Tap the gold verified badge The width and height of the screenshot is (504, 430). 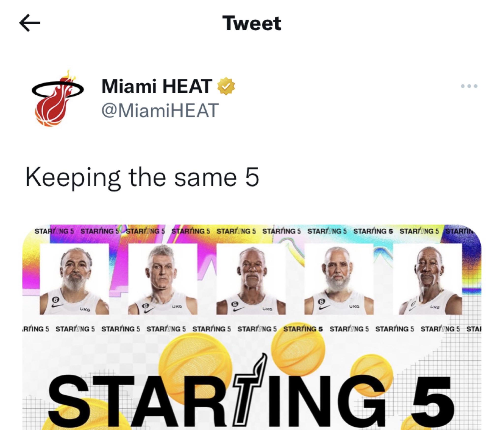pos(226,87)
